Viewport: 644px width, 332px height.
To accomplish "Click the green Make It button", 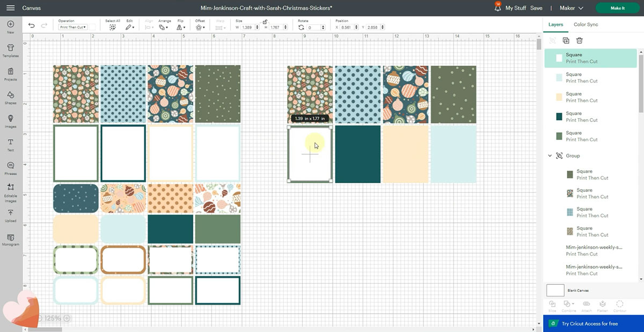I will coord(617,8).
